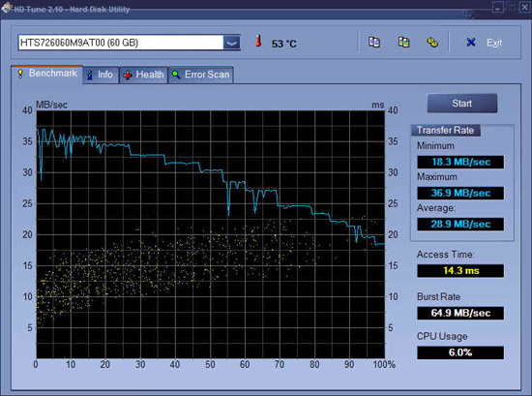Click the Benchmark tab light bulb icon
Viewport: 532px width, 396px height.
click(x=20, y=74)
